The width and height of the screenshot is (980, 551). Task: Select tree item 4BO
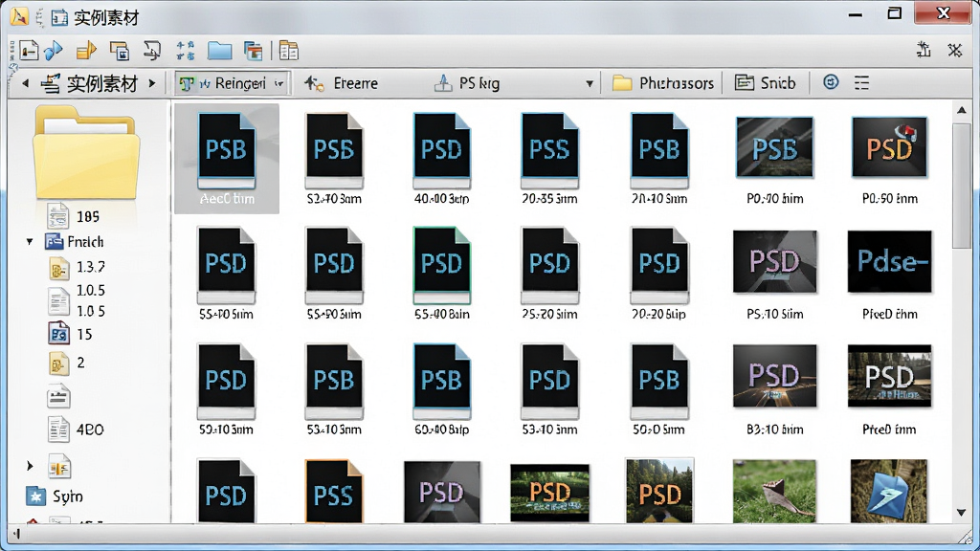tap(77, 430)
